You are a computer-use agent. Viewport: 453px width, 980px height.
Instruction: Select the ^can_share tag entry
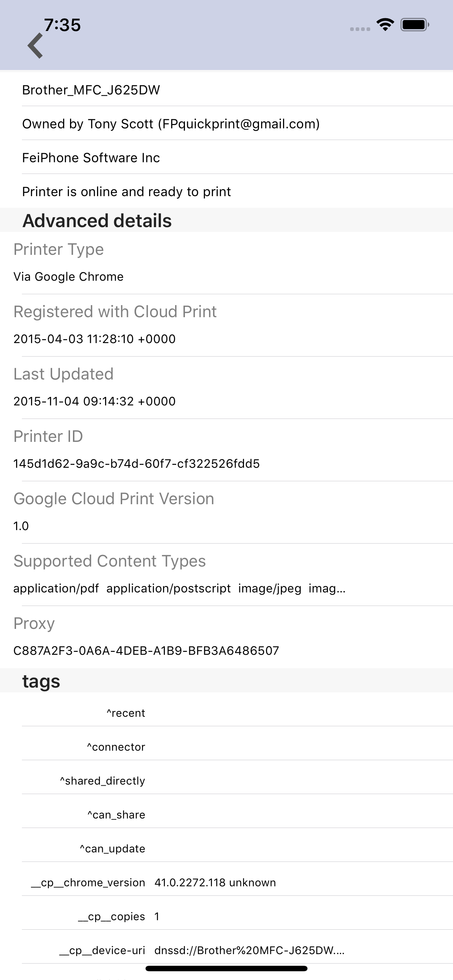pos(116,814)
